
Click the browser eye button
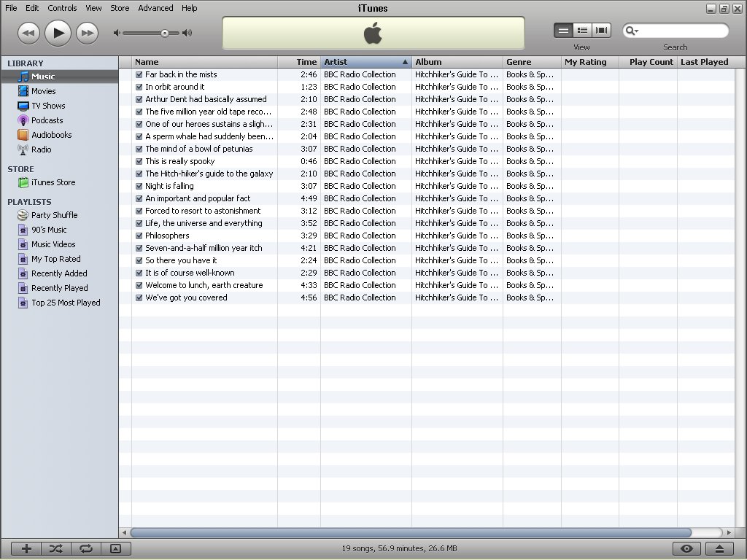686,548
